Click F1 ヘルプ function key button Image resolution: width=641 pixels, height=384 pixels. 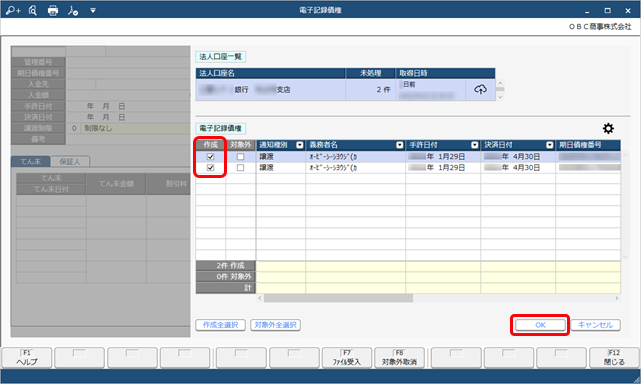tap(27, 358)
